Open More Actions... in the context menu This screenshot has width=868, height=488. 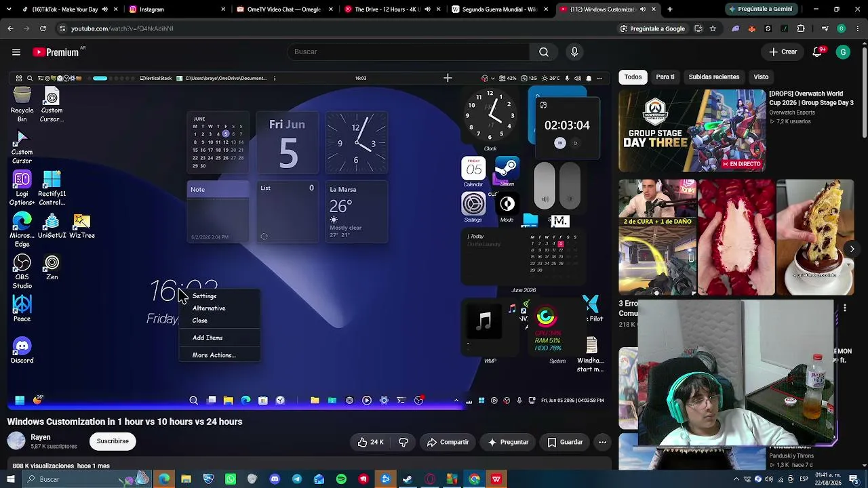(x=214, y=355)
